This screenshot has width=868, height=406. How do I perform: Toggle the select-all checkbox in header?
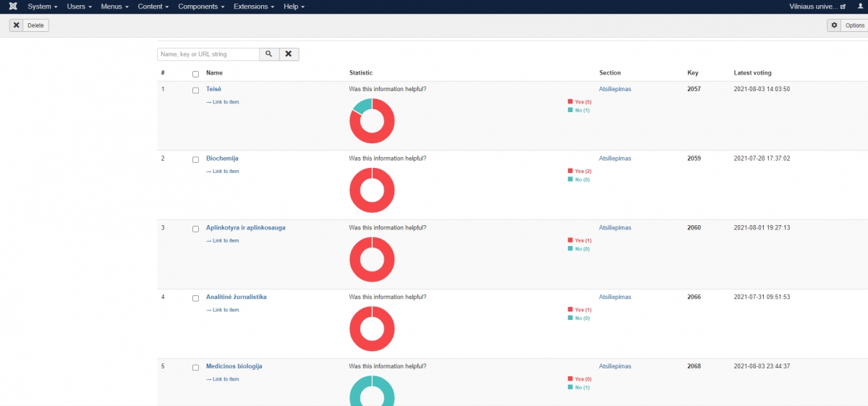pyautogui.click(x=195, y=74)
